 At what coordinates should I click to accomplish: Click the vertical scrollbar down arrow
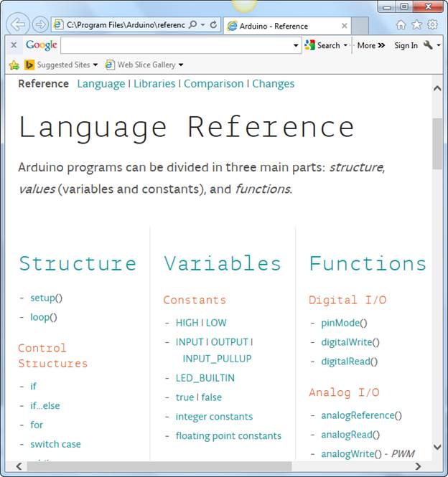coord(437,450)
